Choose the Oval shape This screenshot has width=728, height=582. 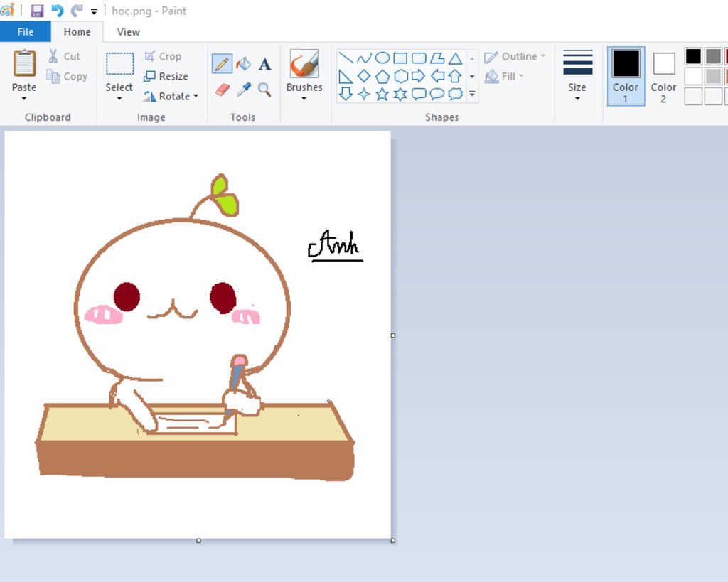point(382,58)
